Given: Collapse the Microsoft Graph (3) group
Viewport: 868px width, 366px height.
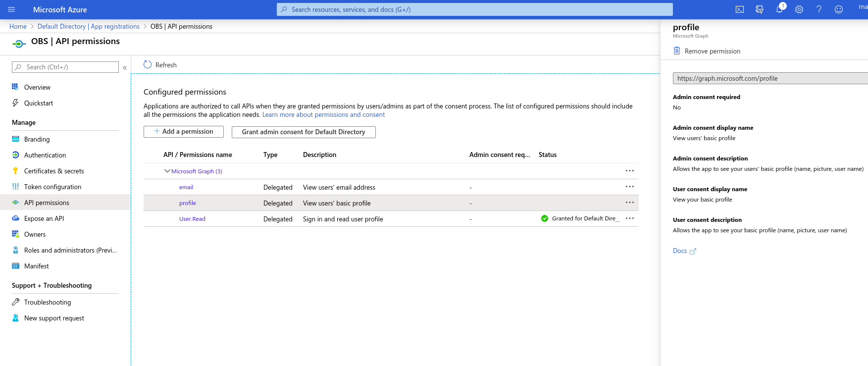Looking at the screenshot, I should coord(167,171).
